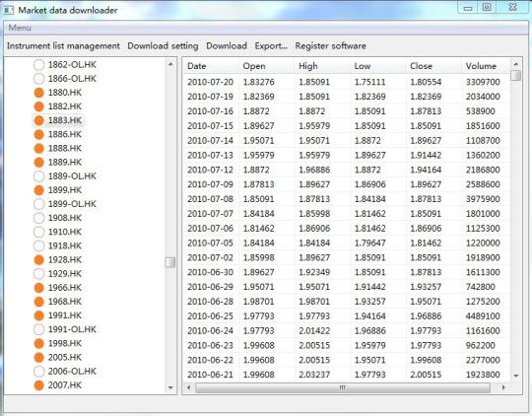Click the Close column header
This screenshot has height=416, width=532.
[433, 66]
